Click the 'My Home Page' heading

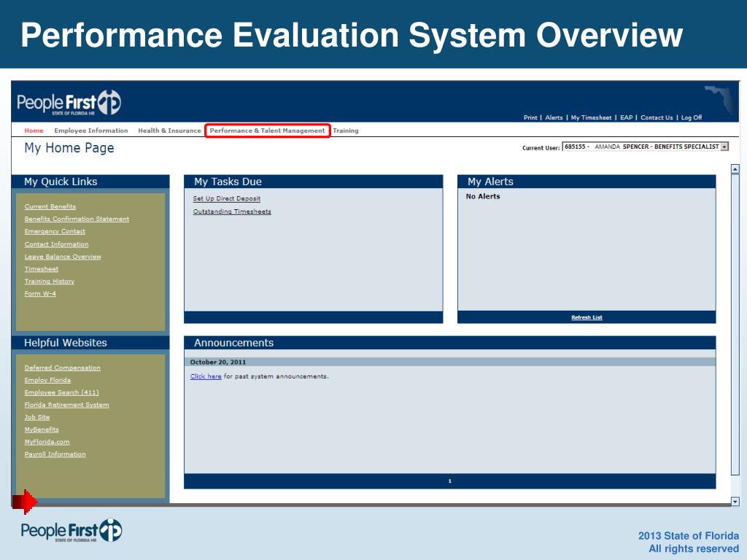tap(69, 148)
